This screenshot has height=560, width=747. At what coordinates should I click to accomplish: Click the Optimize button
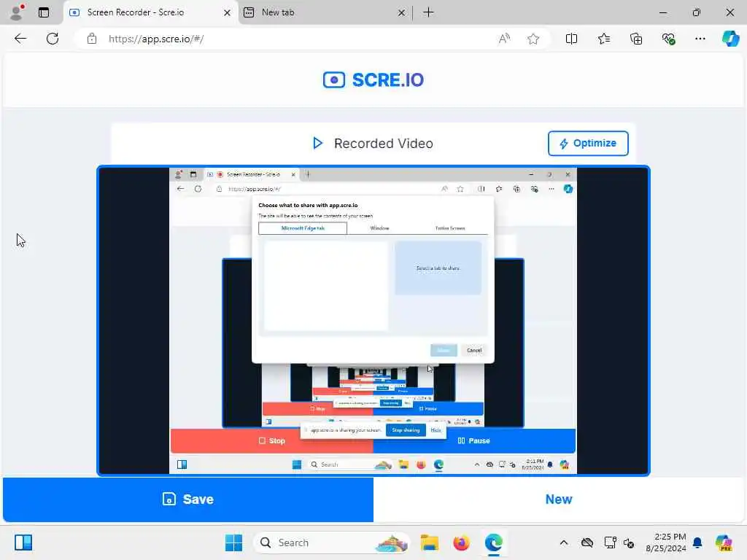click(x=588, y=144)
